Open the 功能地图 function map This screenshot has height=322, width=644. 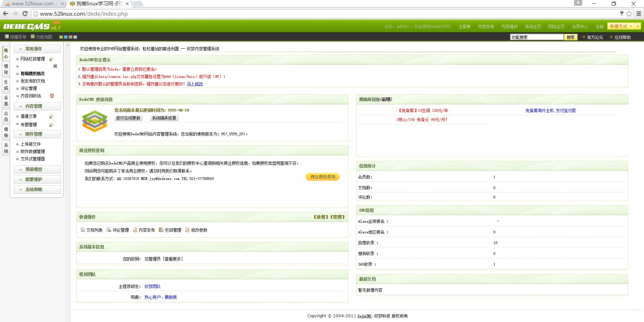tap(42, 37)
